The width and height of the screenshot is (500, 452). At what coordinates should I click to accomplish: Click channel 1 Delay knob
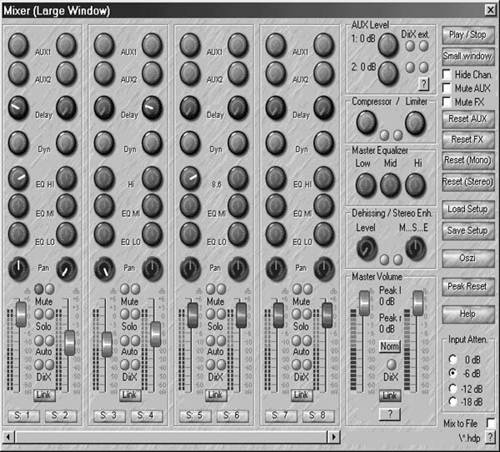click(x=18, y=108)
